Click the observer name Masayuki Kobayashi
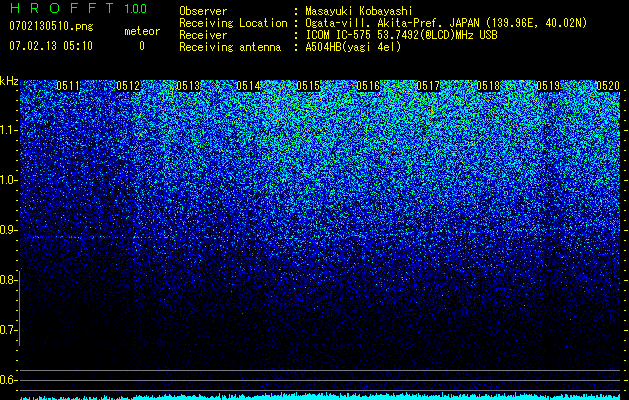 [359, 11]
